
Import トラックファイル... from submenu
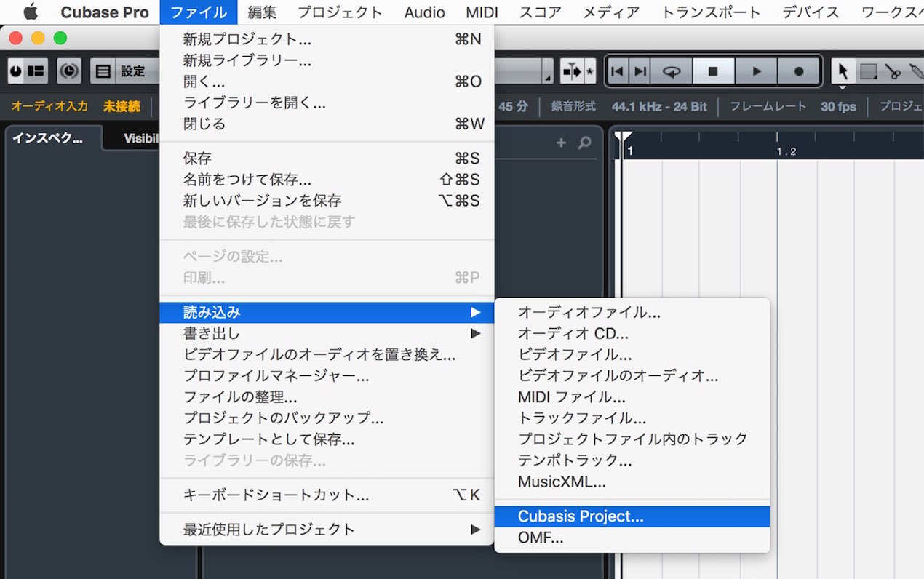[632, 418]
